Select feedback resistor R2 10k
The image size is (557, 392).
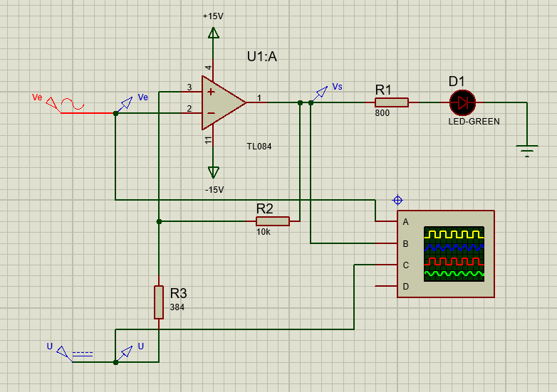[273, 221]
